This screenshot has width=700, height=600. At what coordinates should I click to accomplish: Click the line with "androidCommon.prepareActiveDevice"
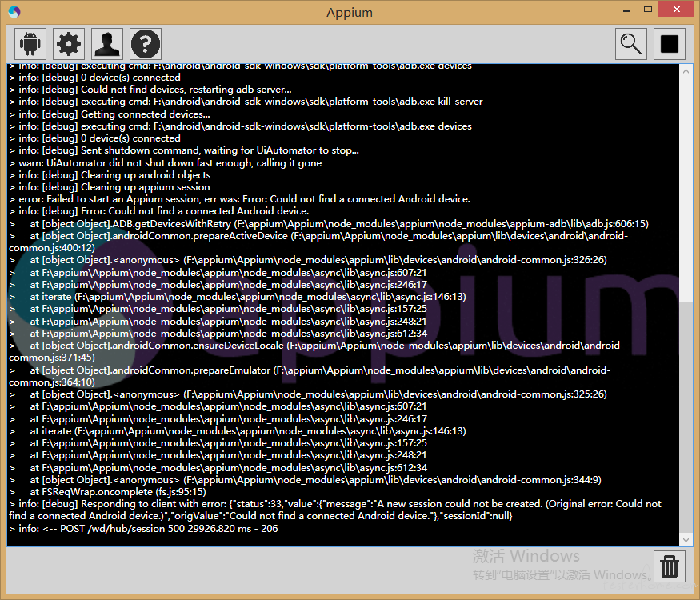pos(318,242)
